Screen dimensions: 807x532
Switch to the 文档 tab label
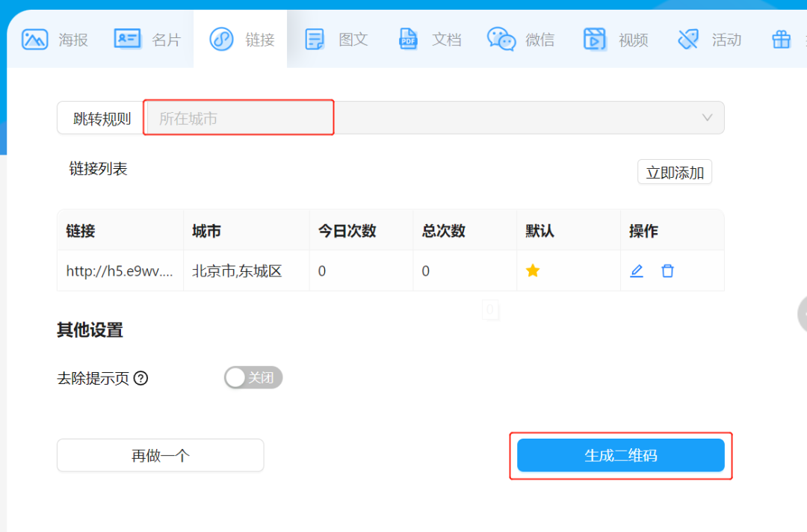pyautogui.click(x=446, y=40)
